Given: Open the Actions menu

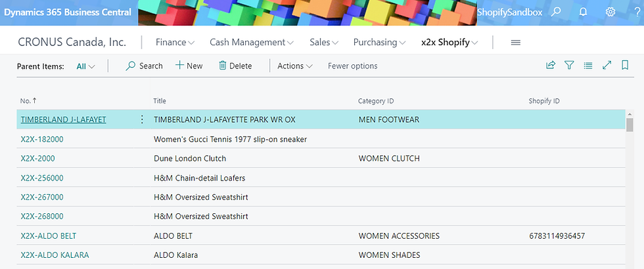Looking at the screenshot, I should [295, 66].
